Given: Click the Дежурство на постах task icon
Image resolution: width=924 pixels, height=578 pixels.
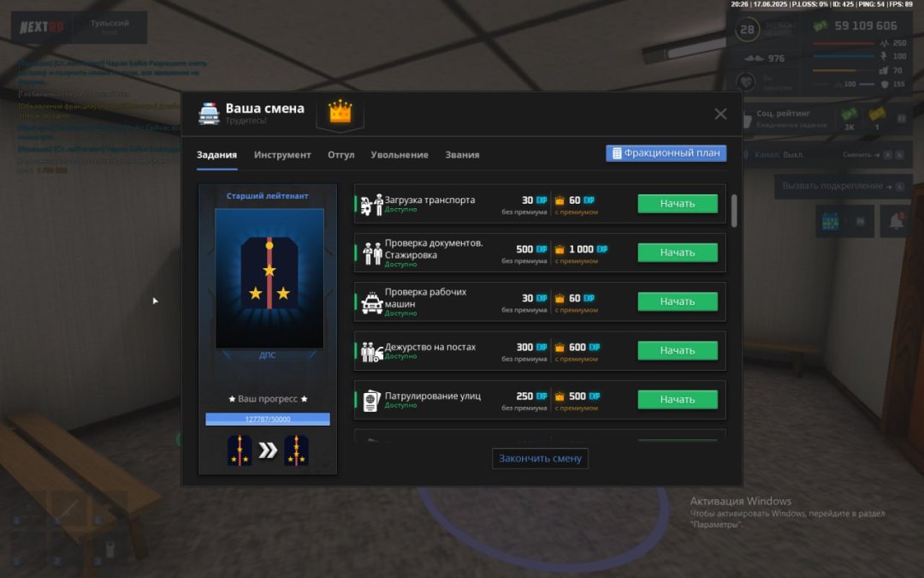Looking at the screenshot, I should point(372,352).
